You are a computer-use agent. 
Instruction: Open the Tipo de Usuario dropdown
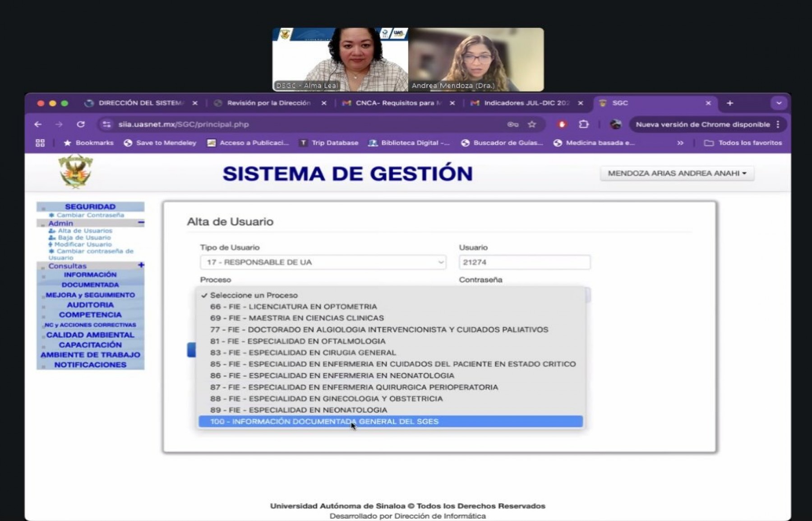pyautogui.click(x=323, y=262)
